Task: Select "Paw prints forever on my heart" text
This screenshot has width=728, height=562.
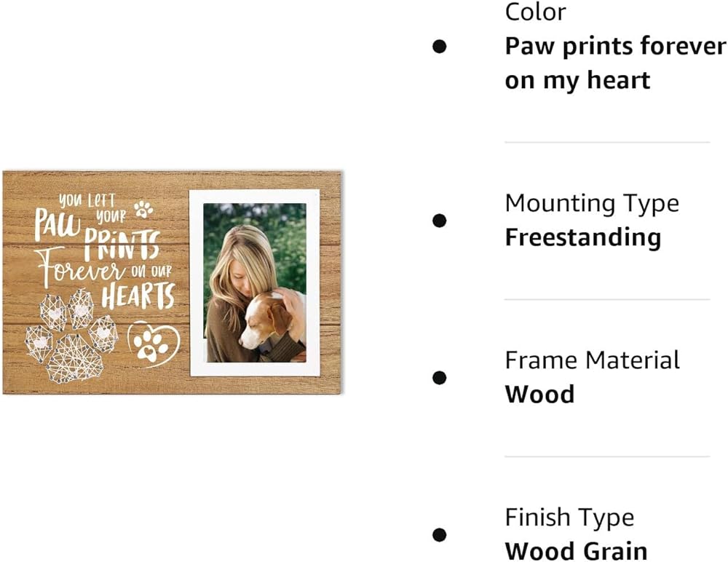Action: tap(615, 63)
